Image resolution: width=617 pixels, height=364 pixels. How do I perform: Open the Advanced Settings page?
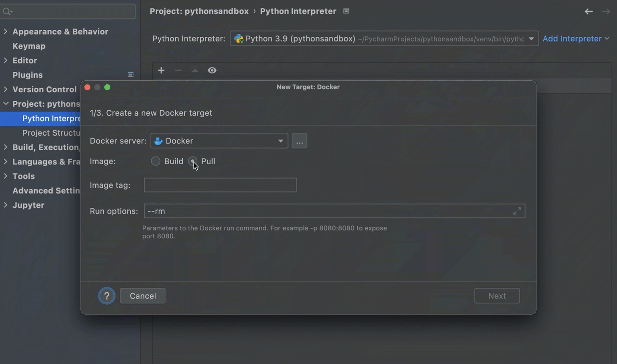(x=46, y=190)
